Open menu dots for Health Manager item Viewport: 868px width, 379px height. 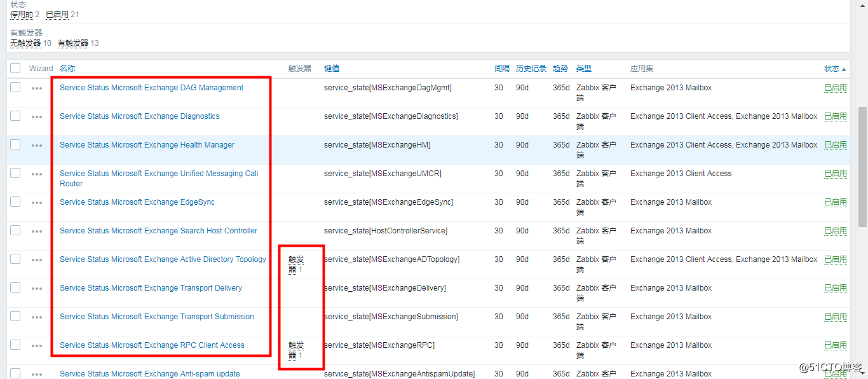click(37, 146)
